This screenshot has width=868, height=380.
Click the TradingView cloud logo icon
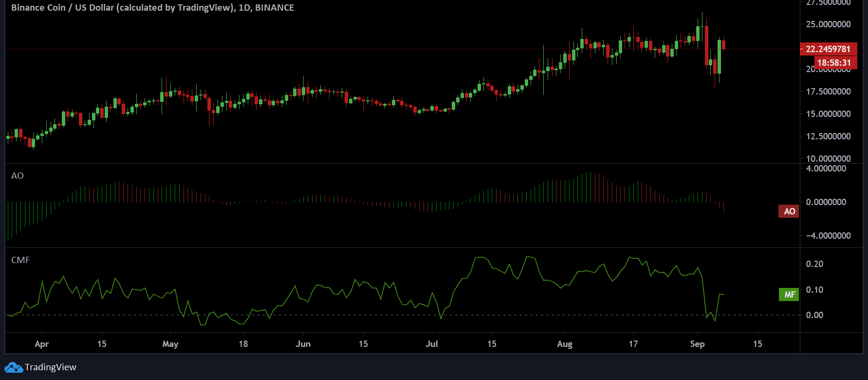[14, 367]
